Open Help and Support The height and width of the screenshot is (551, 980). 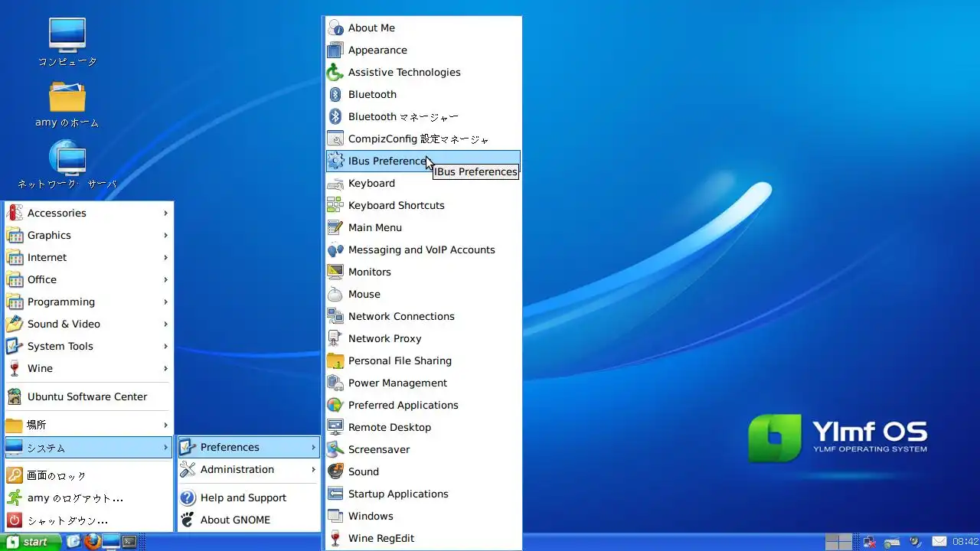pyautogui.click(x=248, y=497)
